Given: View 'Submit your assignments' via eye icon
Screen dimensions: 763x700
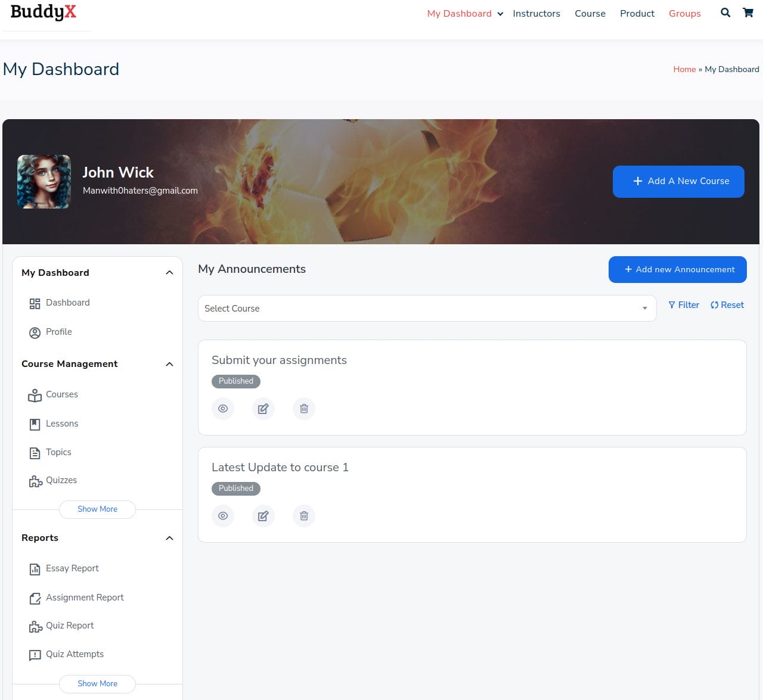Looking at the screenshot, I should tap(223, 409).
